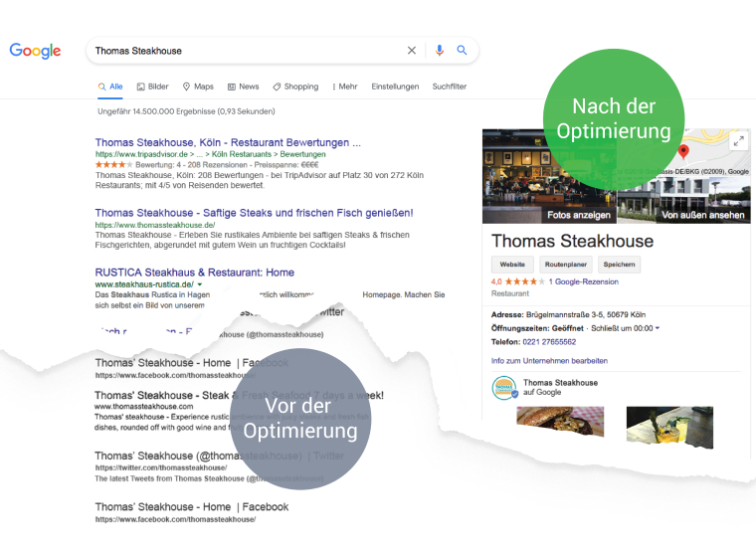Expand opening hours dropdown arrow

click(x=658, y=328)
